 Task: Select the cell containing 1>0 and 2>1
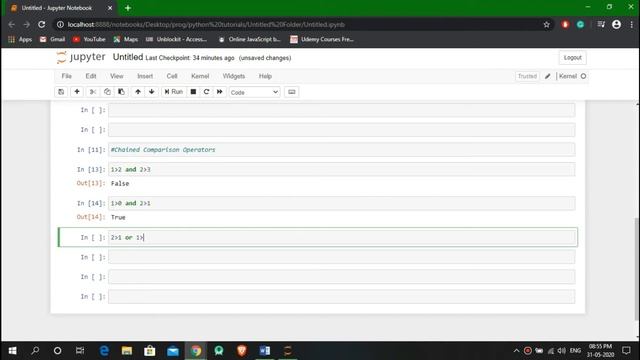(342, 203)
